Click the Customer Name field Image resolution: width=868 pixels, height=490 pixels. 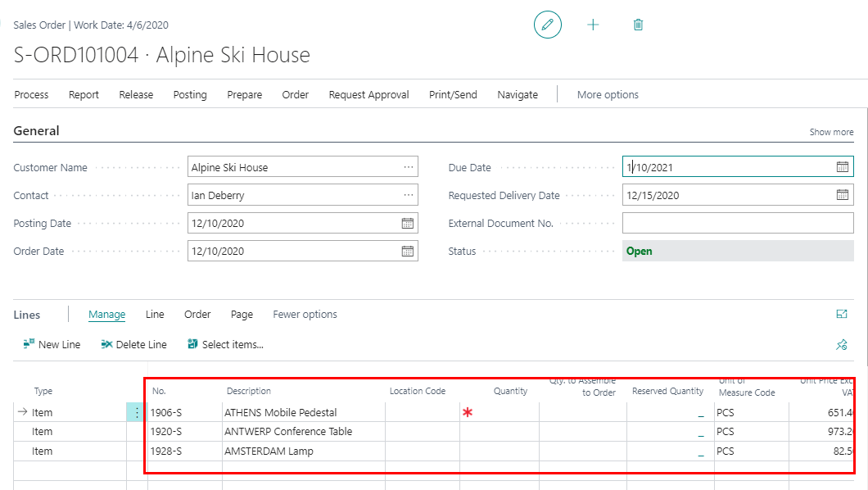point(303,166)
